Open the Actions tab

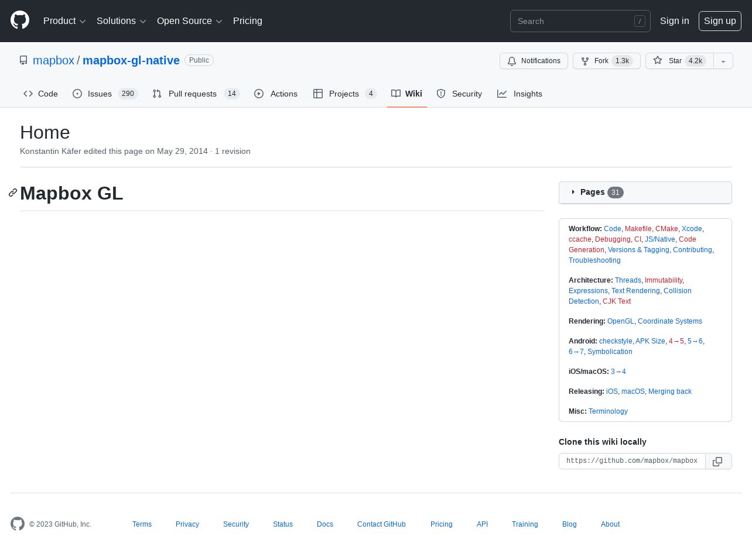click(x=276, y=94)
